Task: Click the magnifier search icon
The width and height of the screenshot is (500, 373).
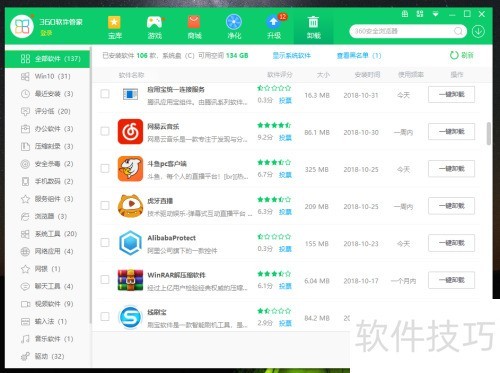Action: coord(459,31)
